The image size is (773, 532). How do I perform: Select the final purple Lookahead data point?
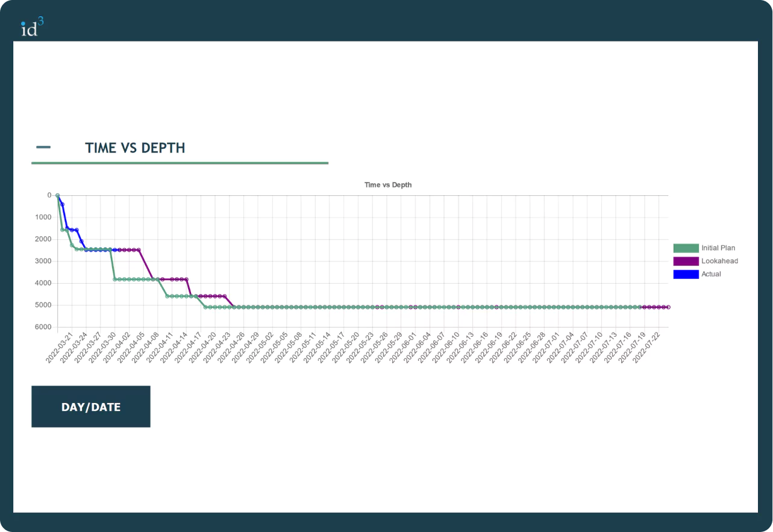click(x=668, y=307)
